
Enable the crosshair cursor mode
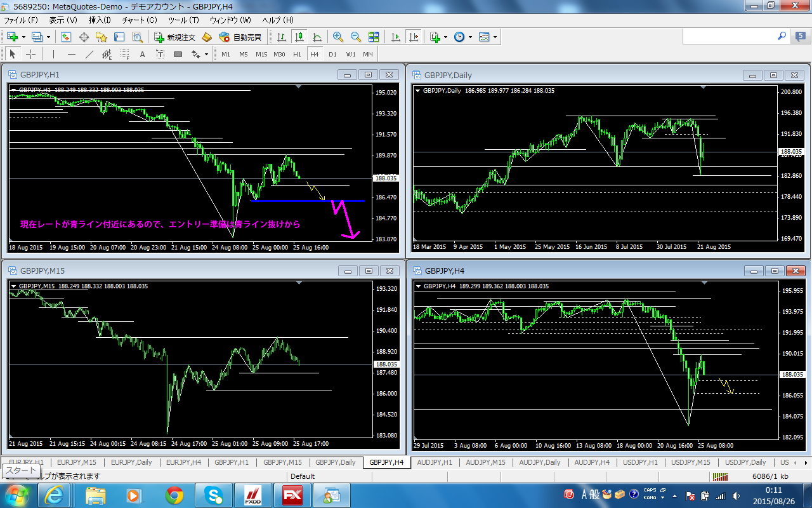[30, 54]
